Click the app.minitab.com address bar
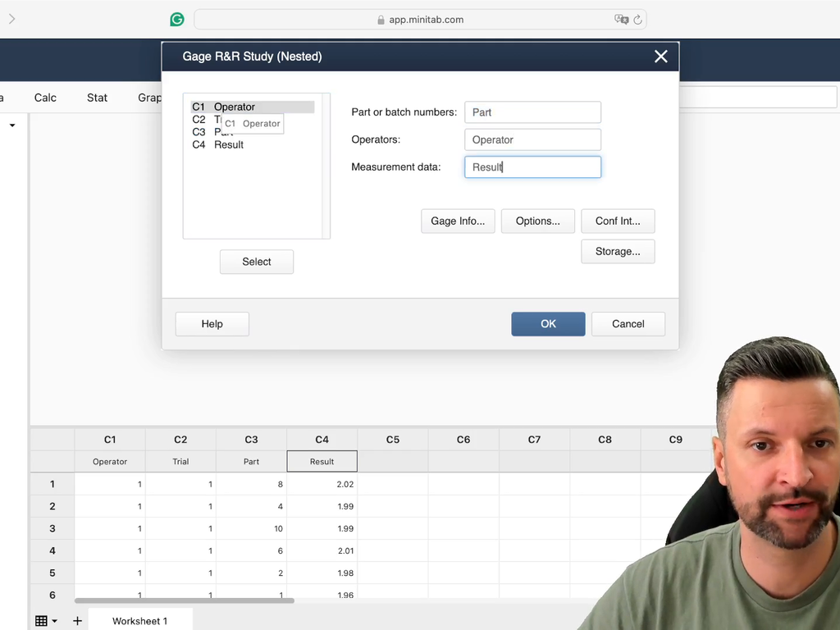The image size is (840, 630). (x=420, y=20)
